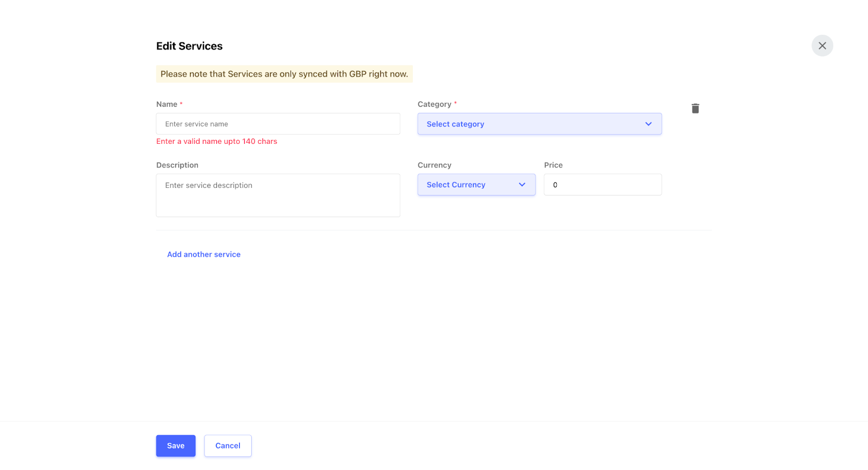The image size is (868, 470).
Task: Click the service description text area
Action: click(x=278, y=195)
